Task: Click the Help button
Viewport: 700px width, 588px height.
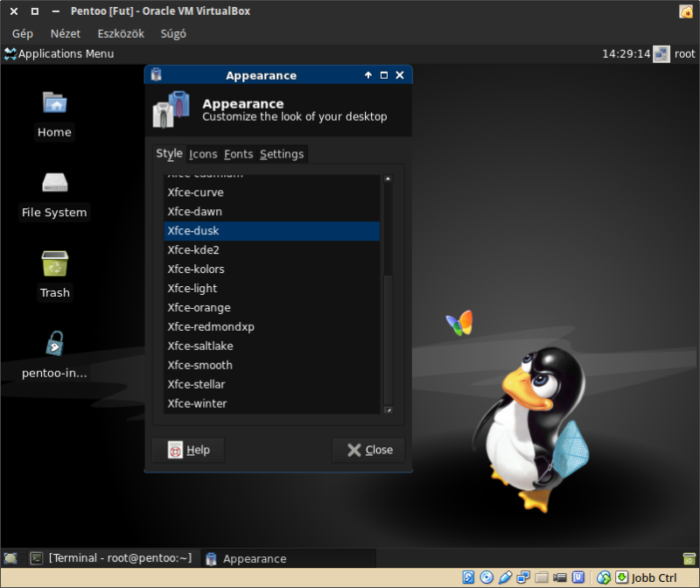Action: click(188, 450)
